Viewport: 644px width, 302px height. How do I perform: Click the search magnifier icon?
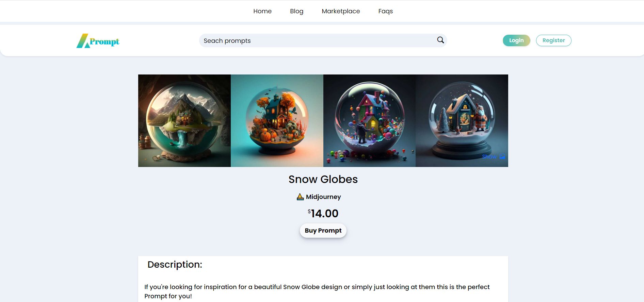pos(440,40)
